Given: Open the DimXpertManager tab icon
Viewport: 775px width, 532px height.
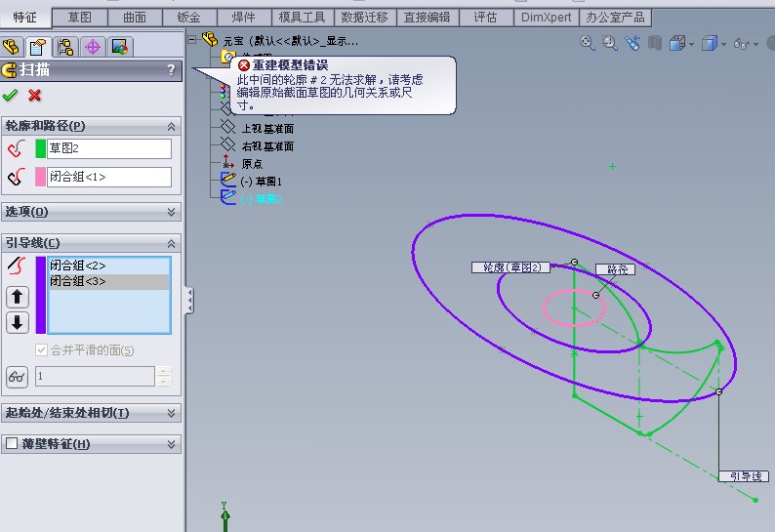Looking at the screenshot, I should click(x=93, y=47).
